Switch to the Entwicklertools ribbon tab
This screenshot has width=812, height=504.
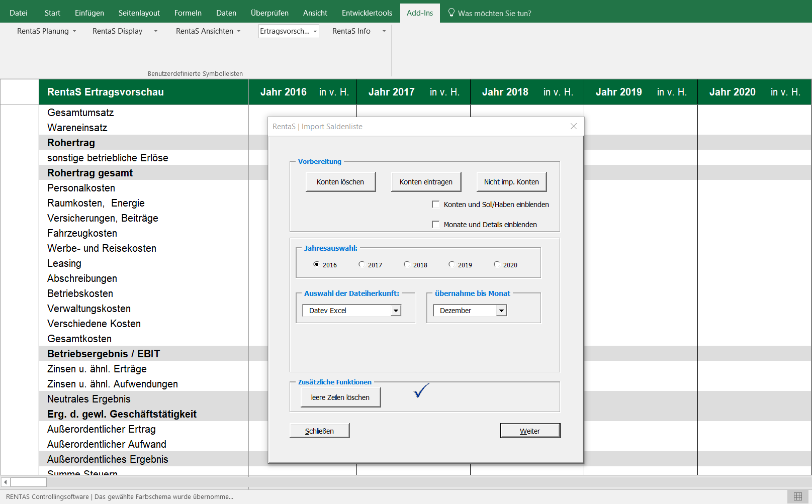point(367,13)
